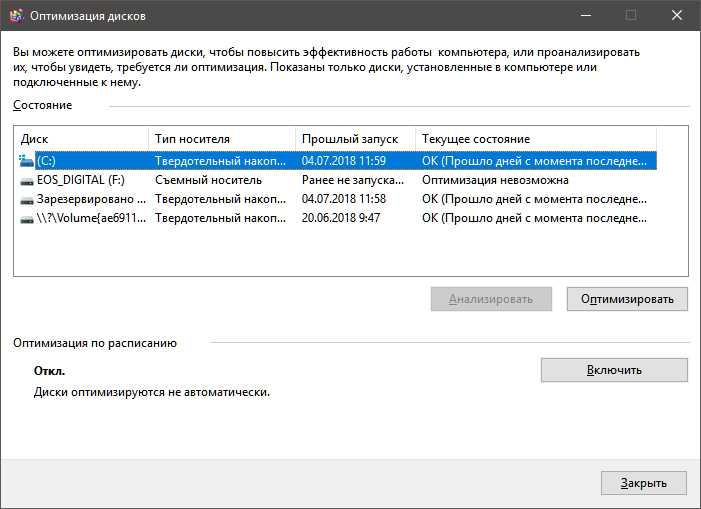Click the Анализировать button
This screenshot has height=509, width=701.
(491, 299)
